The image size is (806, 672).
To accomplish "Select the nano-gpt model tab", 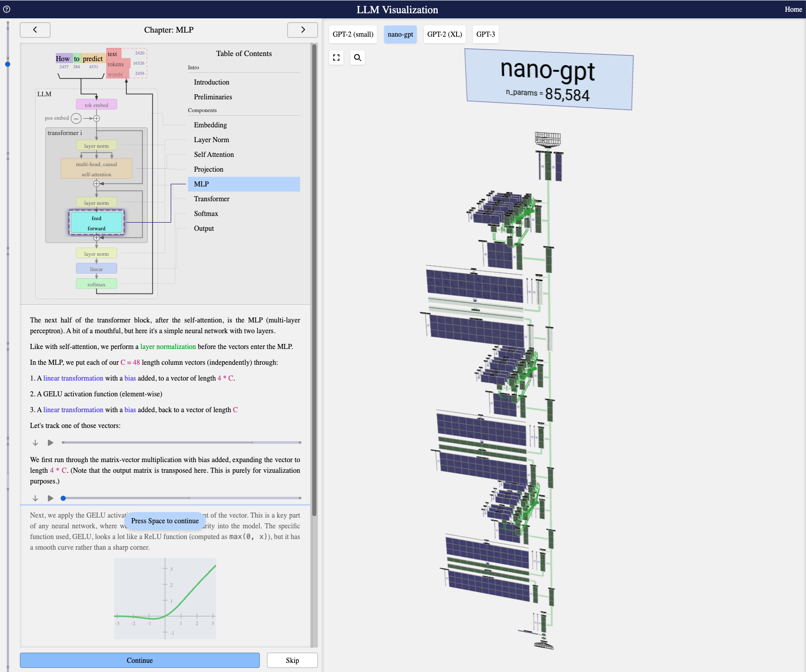I will 400,35.
